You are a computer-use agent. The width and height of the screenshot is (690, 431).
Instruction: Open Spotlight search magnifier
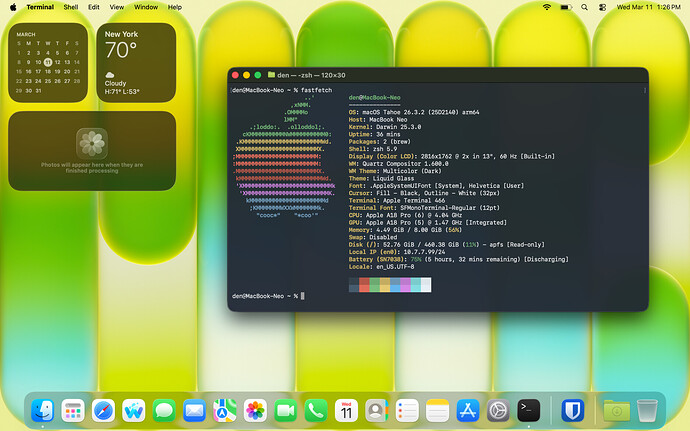(x=584, y=7)
